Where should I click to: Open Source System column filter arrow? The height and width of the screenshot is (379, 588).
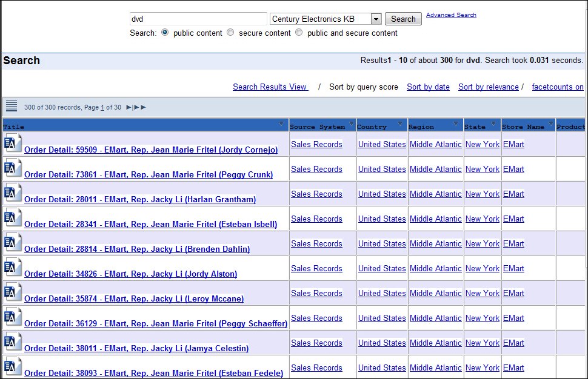point(352,124)
